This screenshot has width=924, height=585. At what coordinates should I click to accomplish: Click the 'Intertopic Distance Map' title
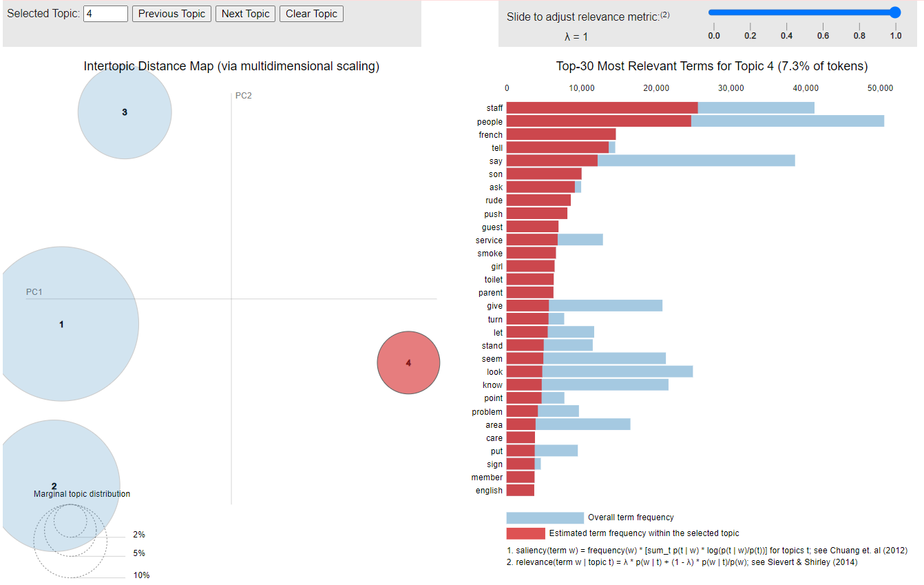231,66
